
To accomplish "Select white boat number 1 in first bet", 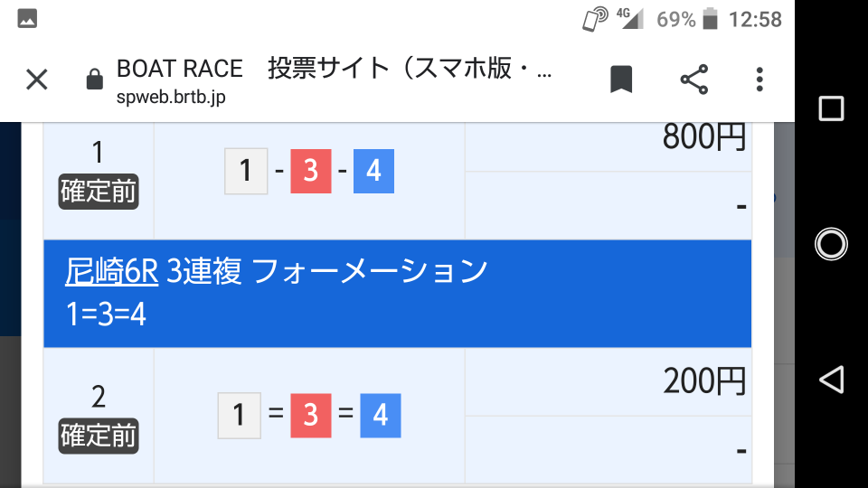I will click(246, 171).
